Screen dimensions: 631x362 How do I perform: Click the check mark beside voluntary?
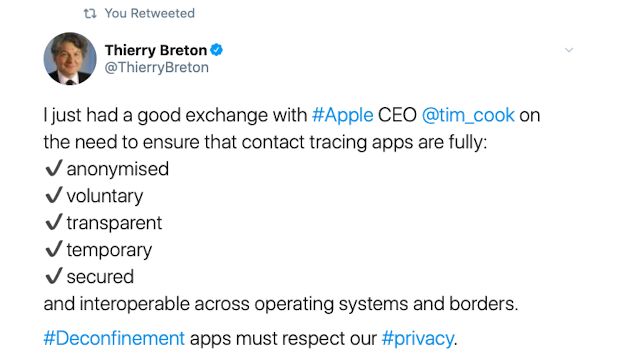point(54,195)
